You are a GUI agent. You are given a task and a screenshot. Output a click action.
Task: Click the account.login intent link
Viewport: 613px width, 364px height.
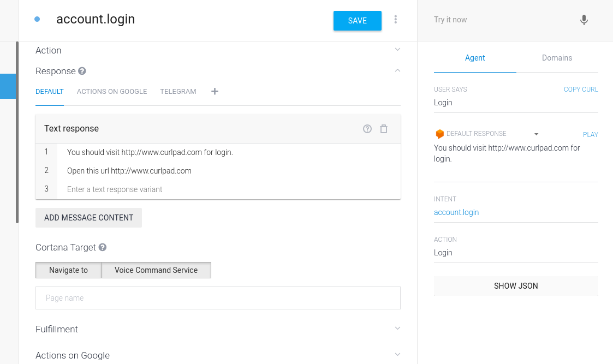[x=456, y=212]
